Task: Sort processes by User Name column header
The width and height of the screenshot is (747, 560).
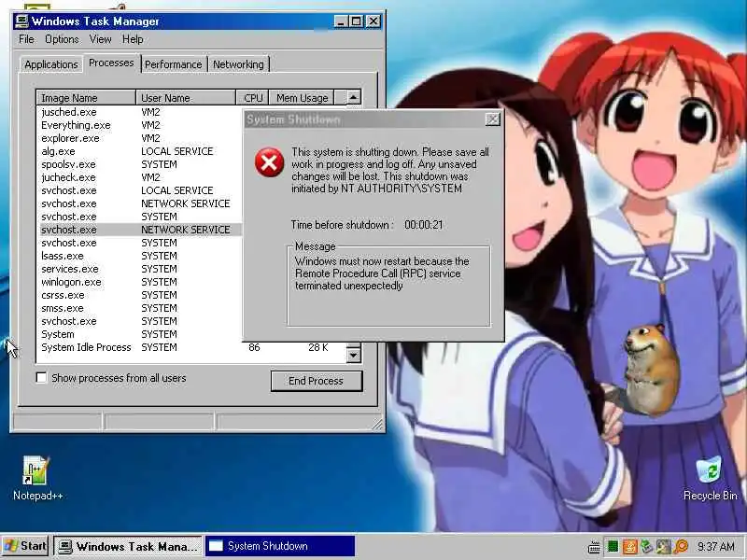Action: [x=186, y=98]
